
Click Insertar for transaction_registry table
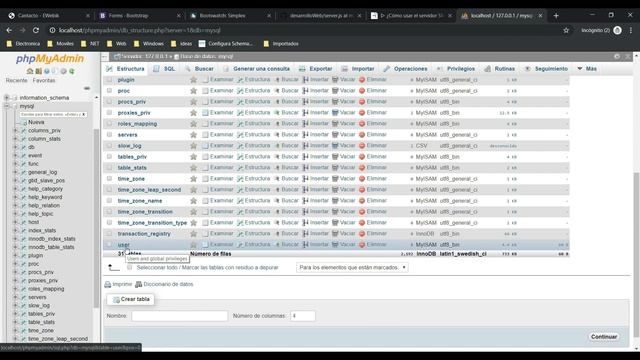point(316,234)
